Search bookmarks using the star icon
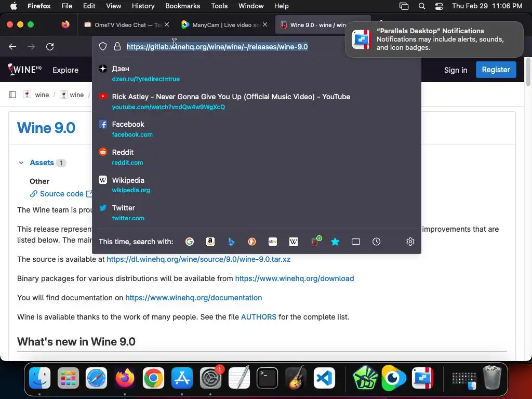Viewport: 532px width, 399px height. pos(335,242)
